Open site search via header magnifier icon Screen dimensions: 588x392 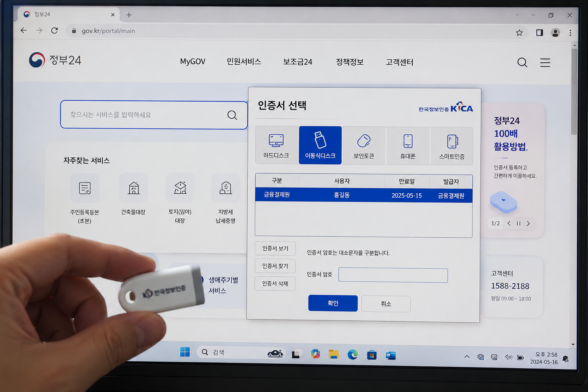(522, 62)
